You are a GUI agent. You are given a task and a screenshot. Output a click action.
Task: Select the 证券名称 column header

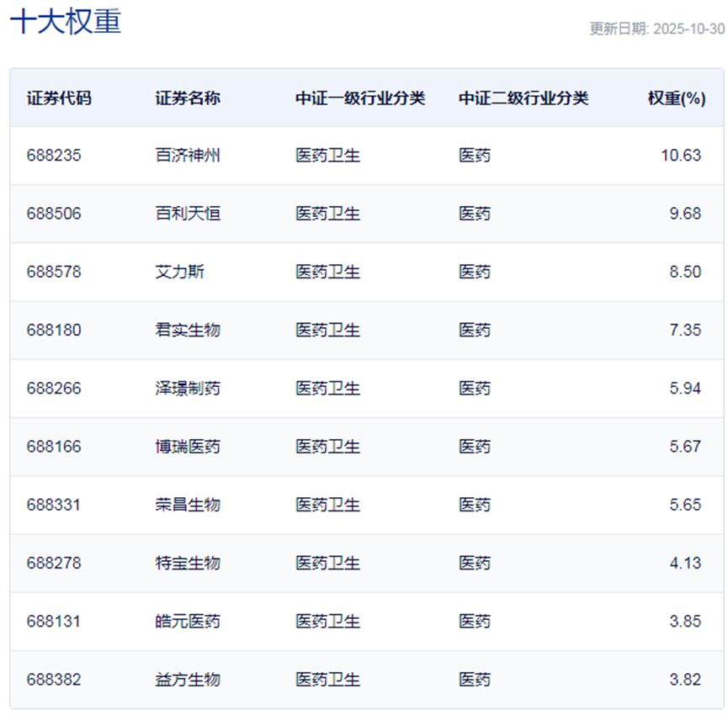pos(188,98)
